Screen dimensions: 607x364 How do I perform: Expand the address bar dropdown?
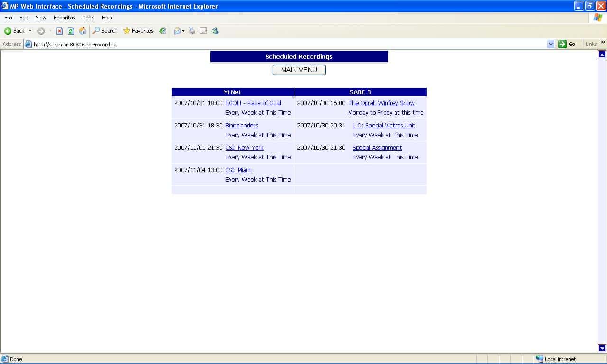551,44
